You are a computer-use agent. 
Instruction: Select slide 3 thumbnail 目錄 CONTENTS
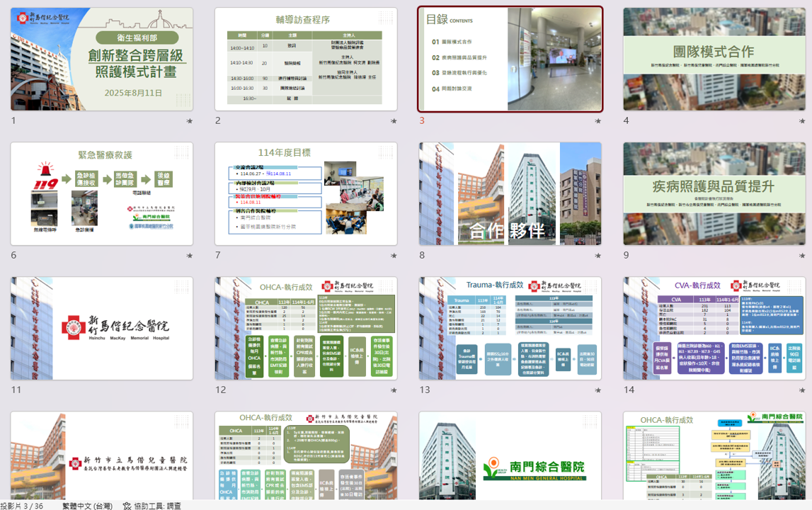pos(510,59)
